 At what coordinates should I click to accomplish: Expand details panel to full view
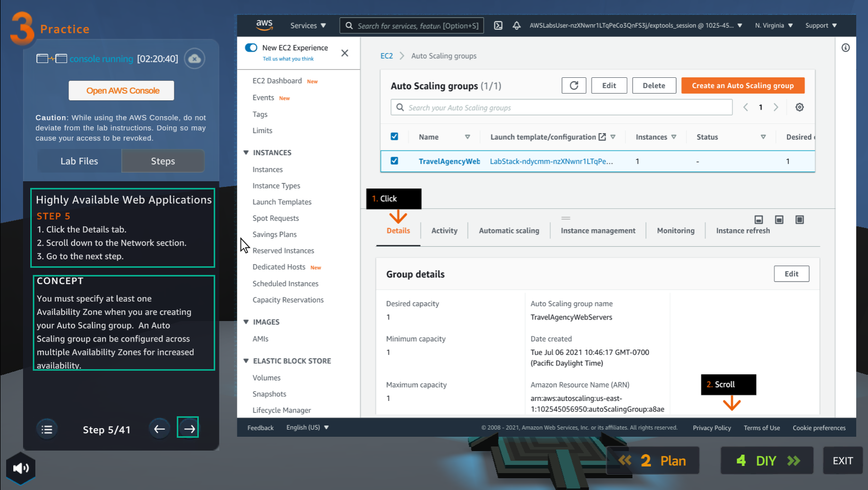799,220
